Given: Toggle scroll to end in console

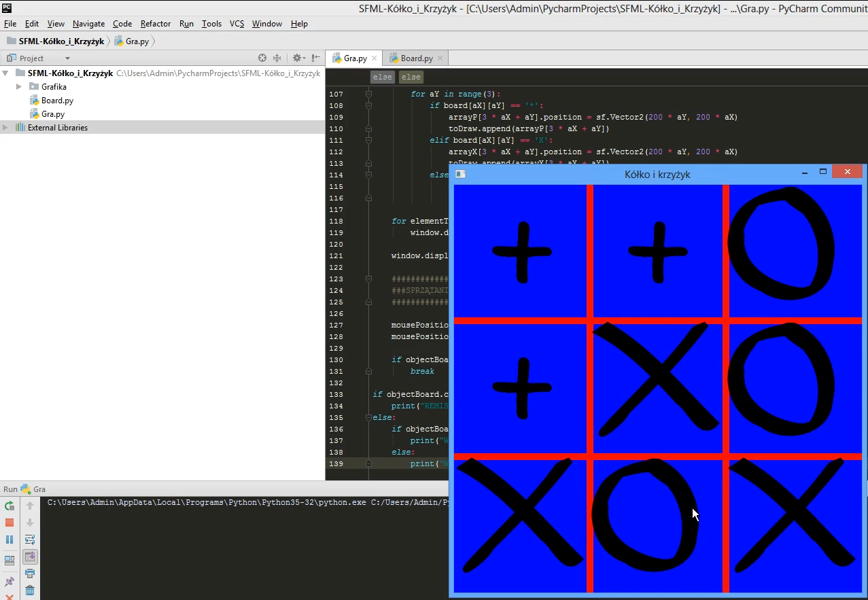Looking at the screenshot, I should coord(30,557).
